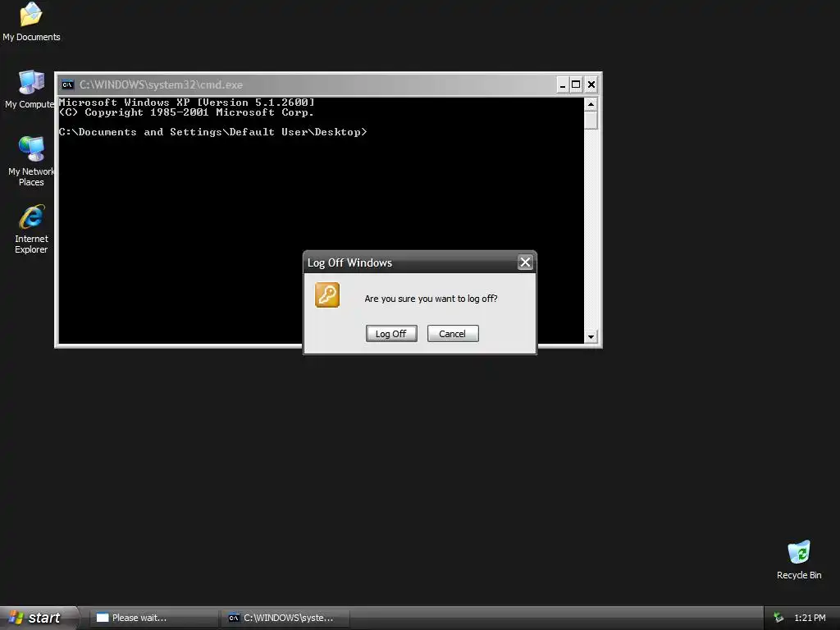
Task: Close the cmd.exe window
Action: (591, 84)
